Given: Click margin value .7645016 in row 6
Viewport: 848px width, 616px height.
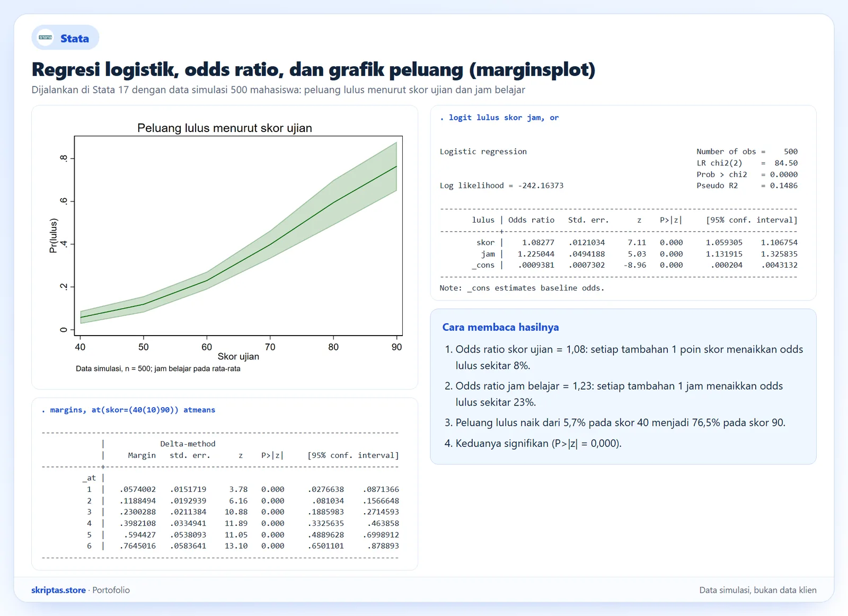Looking at the screenshot, I should pos(138,545).
